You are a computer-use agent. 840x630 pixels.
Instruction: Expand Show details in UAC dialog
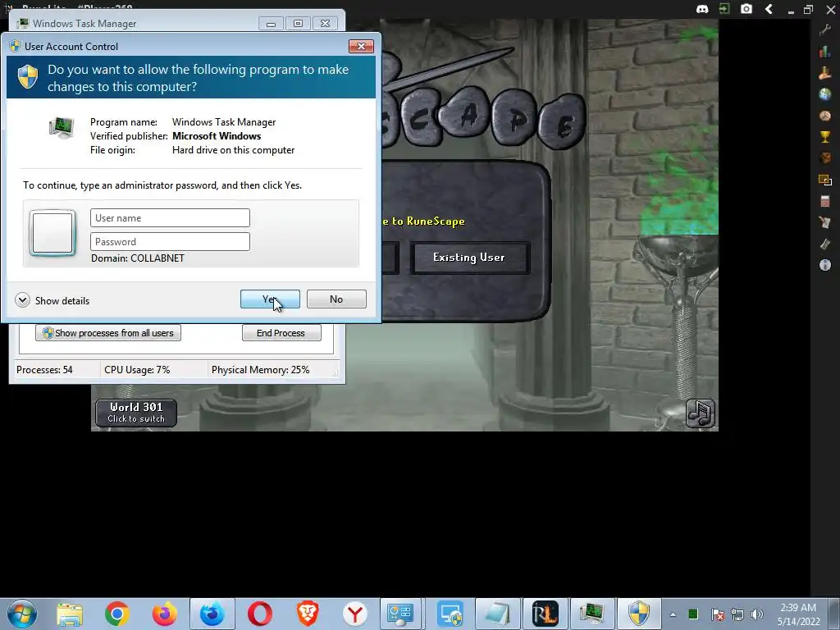(x=52, y=300)
